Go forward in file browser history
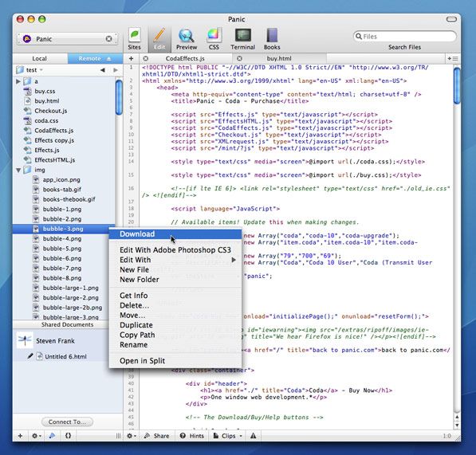The width and height of the screenshot is (476, 455). [x=116, y=70]
